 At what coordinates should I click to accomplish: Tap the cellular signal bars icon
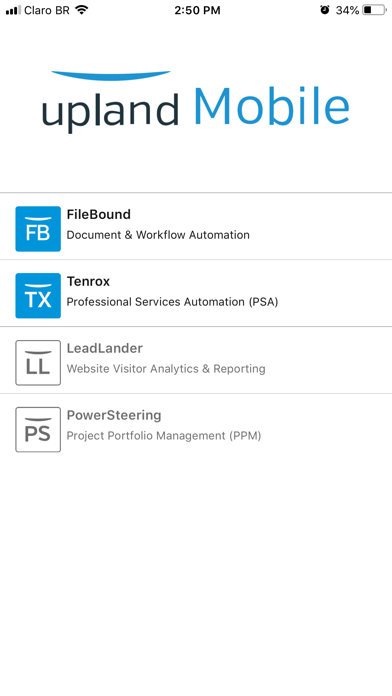(13, 10)
